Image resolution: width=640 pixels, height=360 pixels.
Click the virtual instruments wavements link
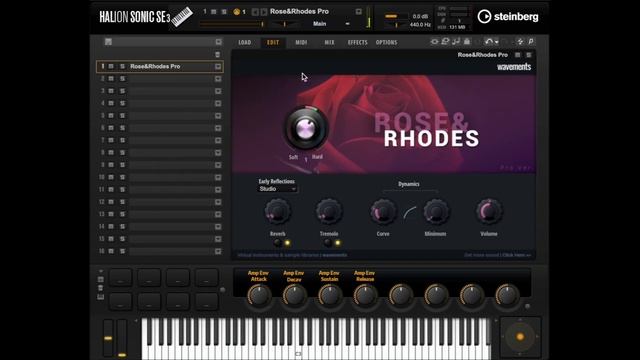[x=292, y=255]
